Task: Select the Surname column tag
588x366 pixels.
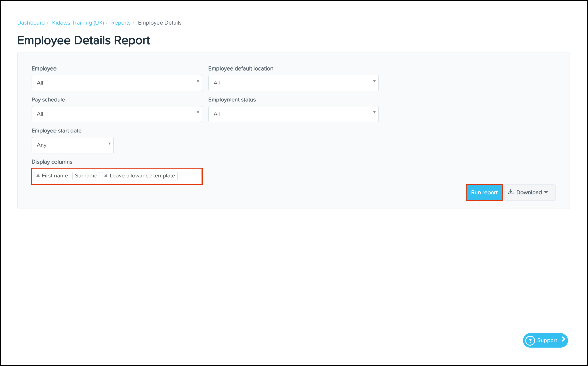Action: [x=86, y=176]
